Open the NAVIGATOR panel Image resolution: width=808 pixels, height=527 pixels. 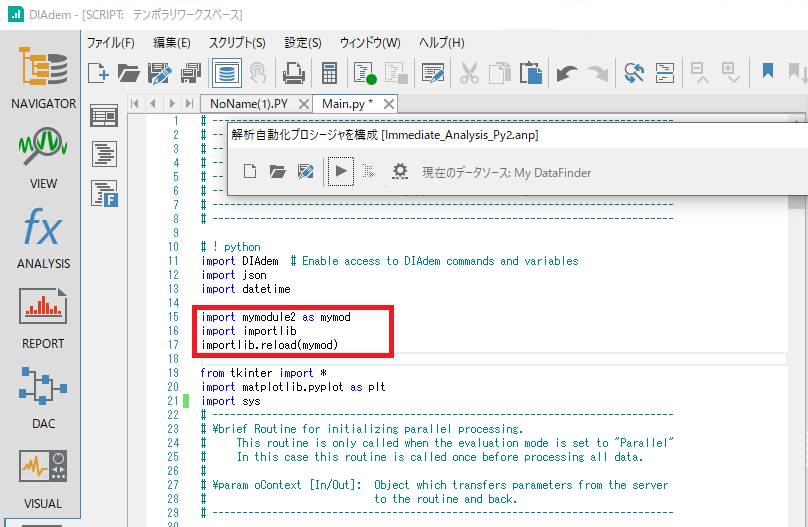tap(43, 77)
